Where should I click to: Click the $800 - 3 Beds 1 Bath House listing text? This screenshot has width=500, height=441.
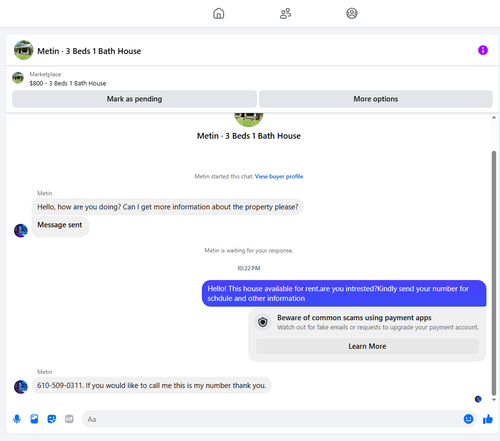(x=68, y=83)
